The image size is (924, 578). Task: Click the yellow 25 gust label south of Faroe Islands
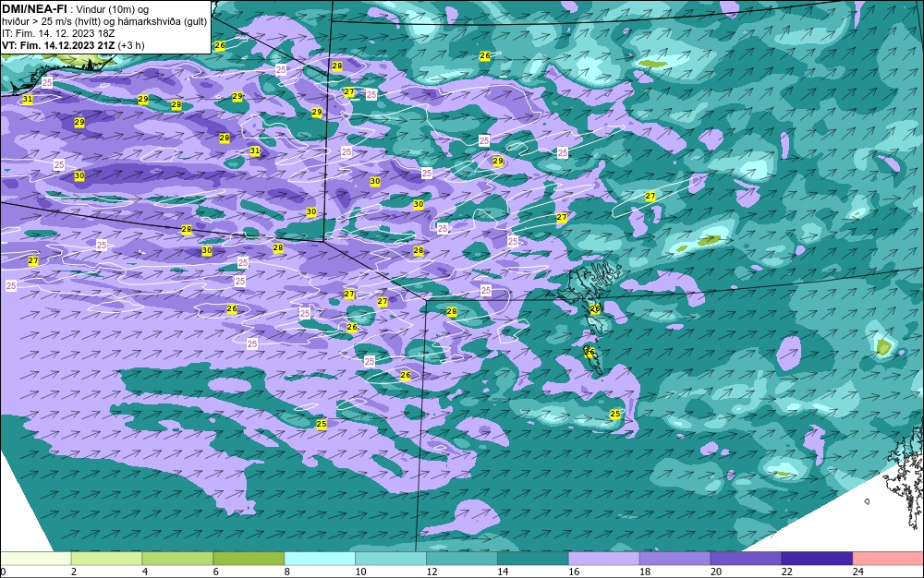point(614,415)
